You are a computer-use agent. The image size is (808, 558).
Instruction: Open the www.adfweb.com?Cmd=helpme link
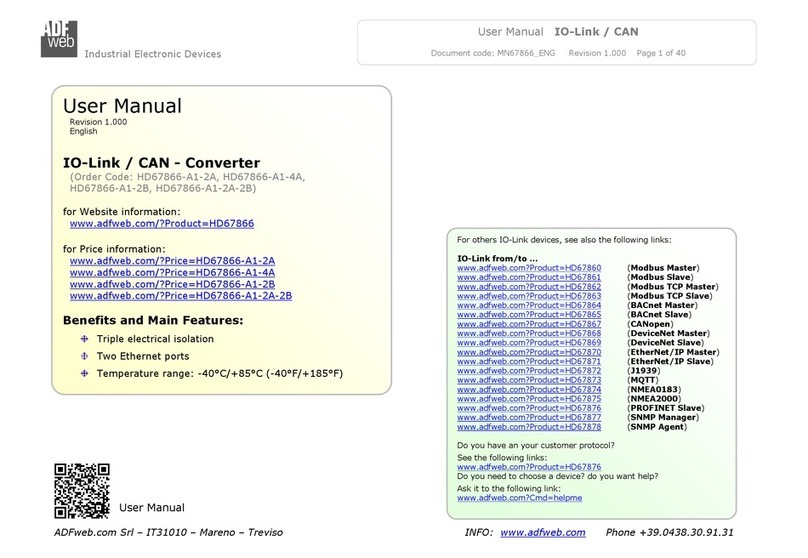[x=519, y=498]
